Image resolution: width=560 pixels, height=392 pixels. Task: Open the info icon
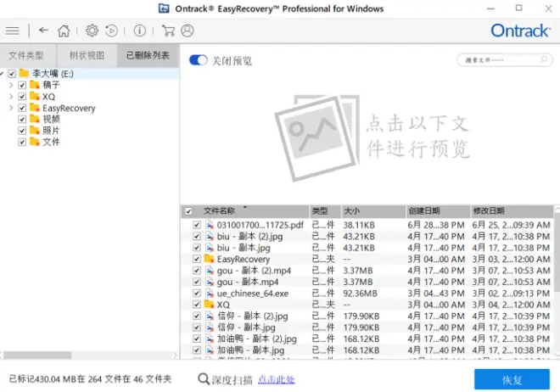click(x=140, y=31)
